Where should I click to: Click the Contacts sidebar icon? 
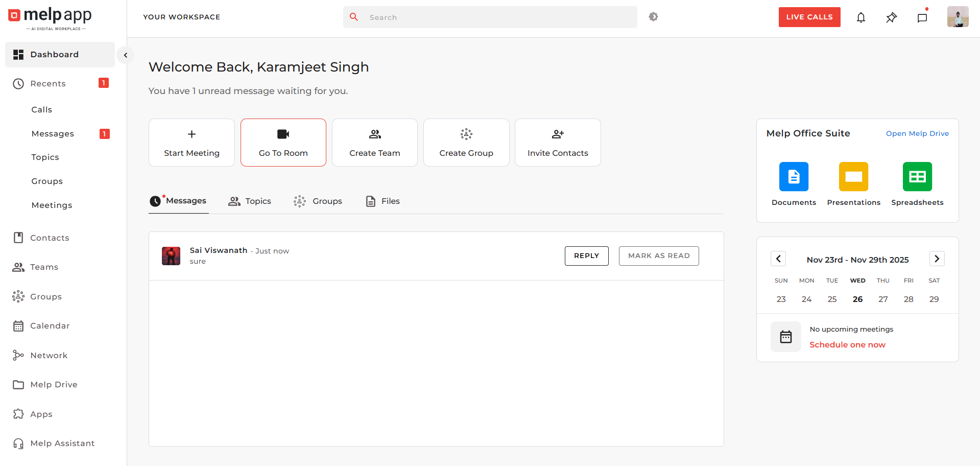(x=18, y=238)
